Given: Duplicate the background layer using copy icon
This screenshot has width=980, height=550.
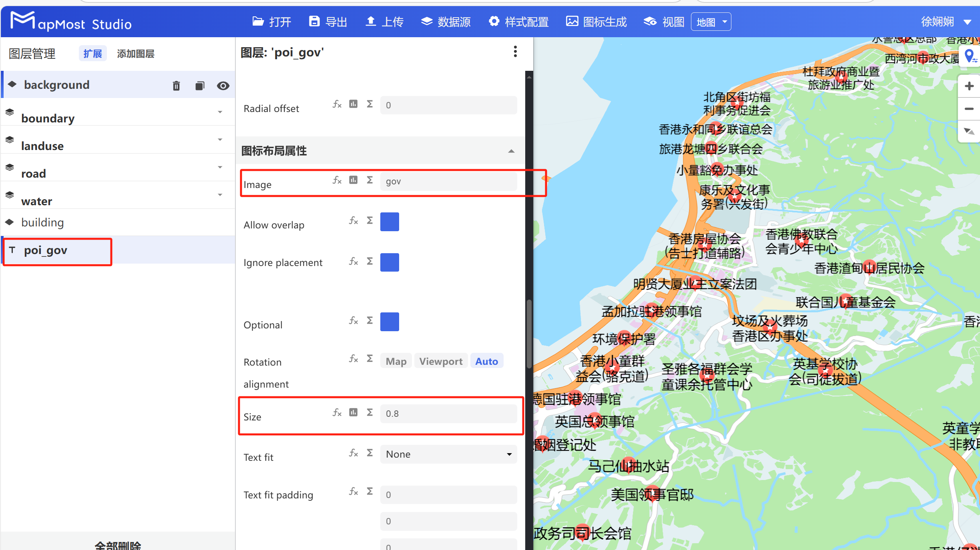Looking at the screenshot, I should click(x=199, y=85).
